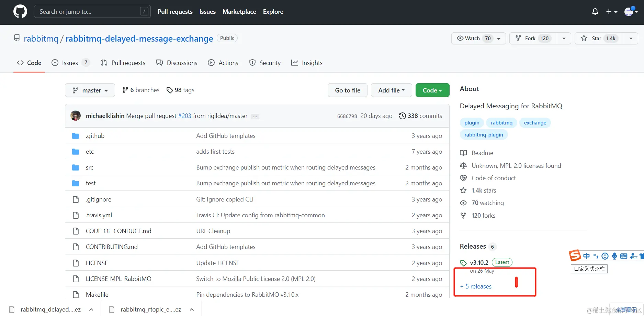Screen dimensions: 644x316
Task: Open Issues in the top navigation
Action: (207, 12)
